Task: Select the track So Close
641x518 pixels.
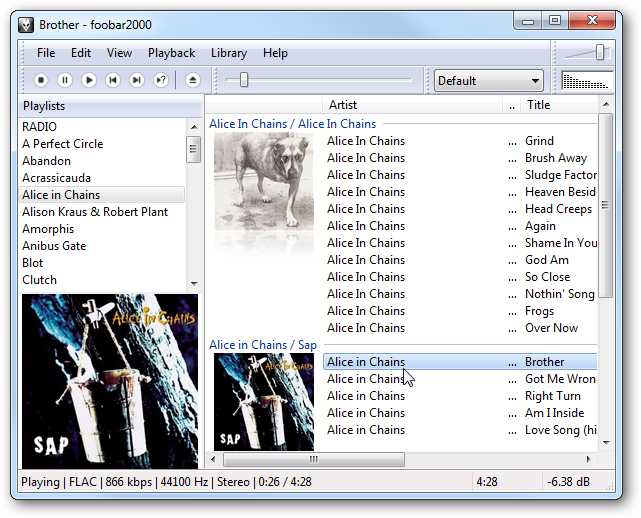Action: point(460,277)
